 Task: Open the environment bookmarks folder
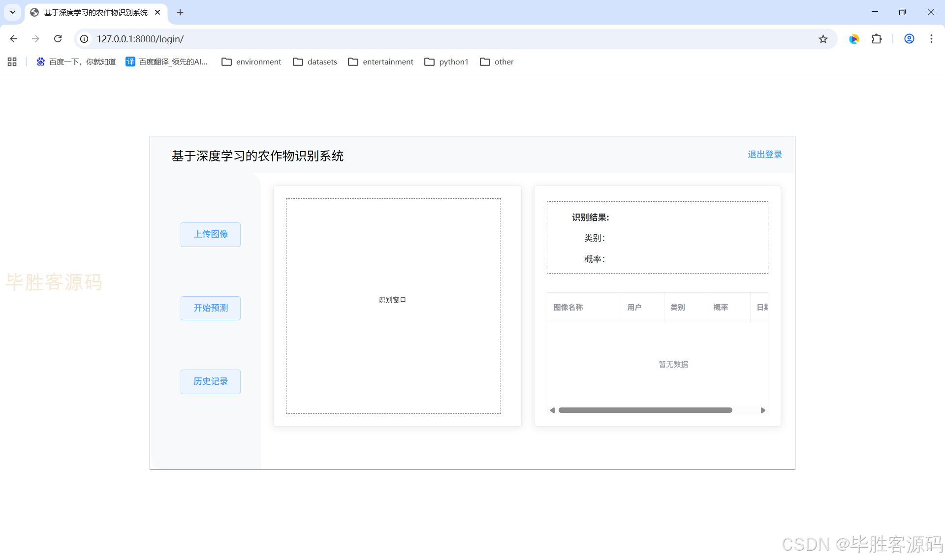[252, 62]
